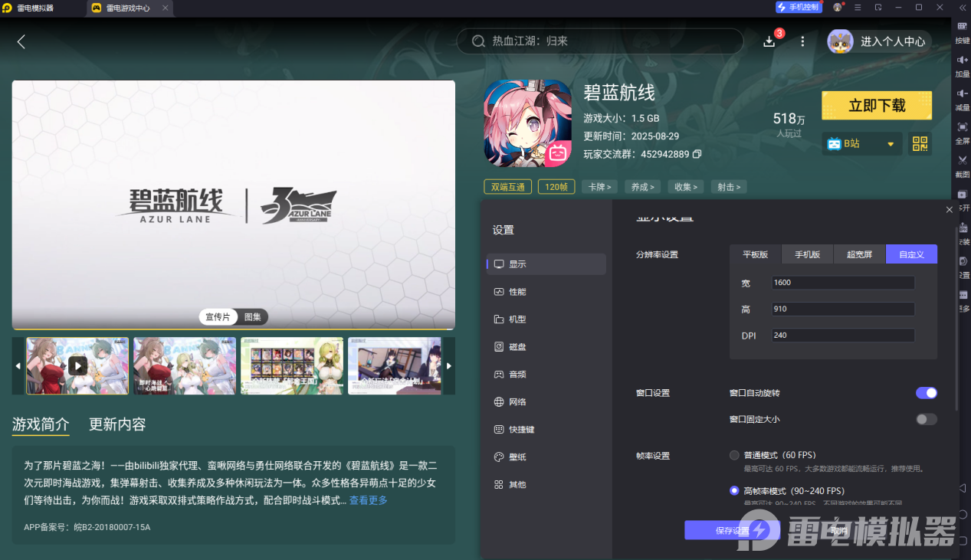This screenshot has width=971, height=560.
Task: Click the 高 height field showing 910
Action: (843, 309)
